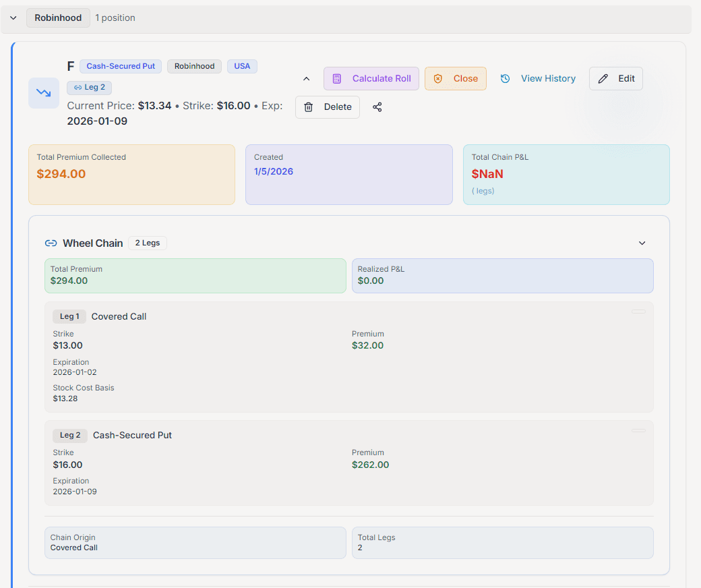The image size is (701, 588).
Task: Click the shield icon on the Close button
Action: [437, 78]
